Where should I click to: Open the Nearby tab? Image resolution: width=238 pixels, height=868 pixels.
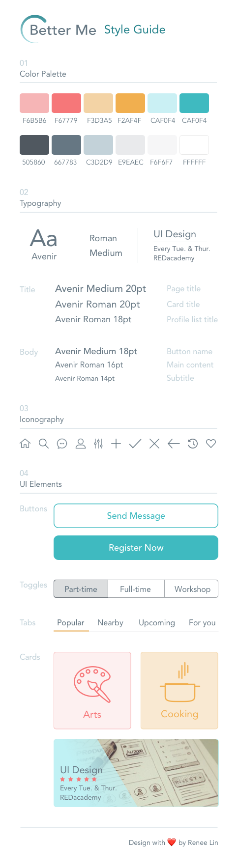(110, 622)
